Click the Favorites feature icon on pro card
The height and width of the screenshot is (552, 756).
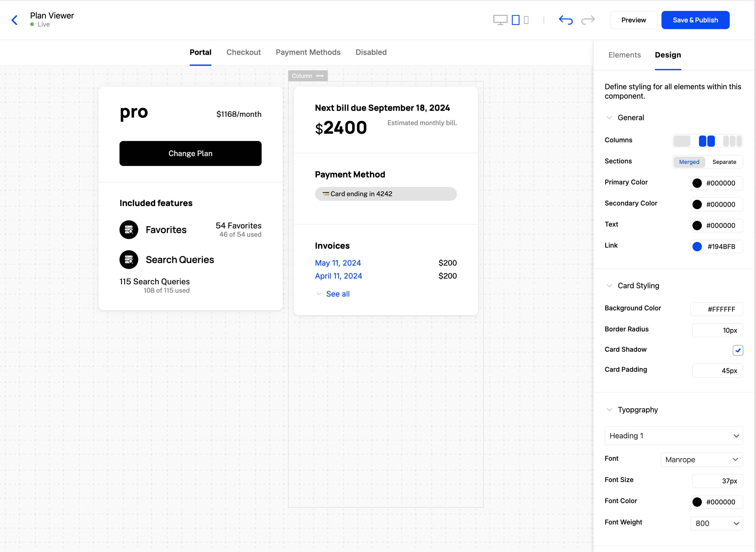click(x=129, y=229)
